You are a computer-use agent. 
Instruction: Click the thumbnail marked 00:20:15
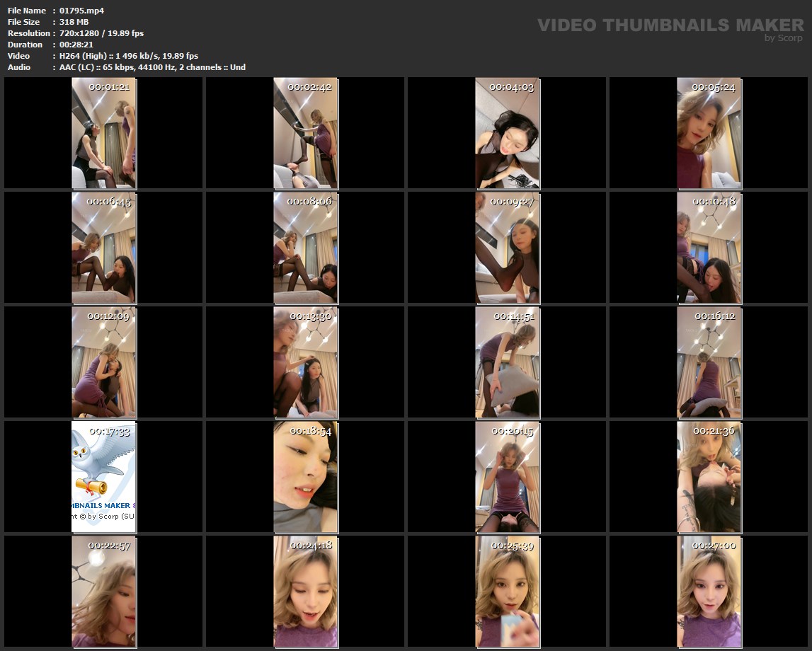(x=508, y=477)
